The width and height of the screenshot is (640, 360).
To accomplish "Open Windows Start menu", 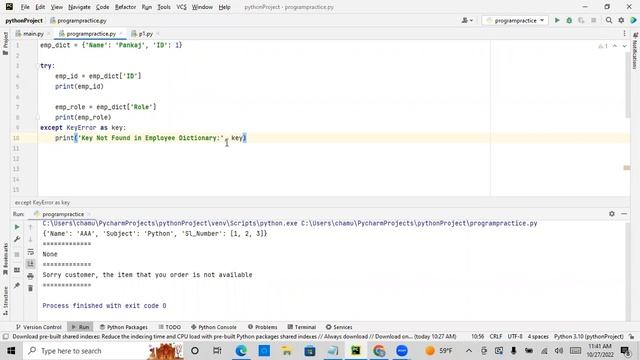I will pos(11,351).
